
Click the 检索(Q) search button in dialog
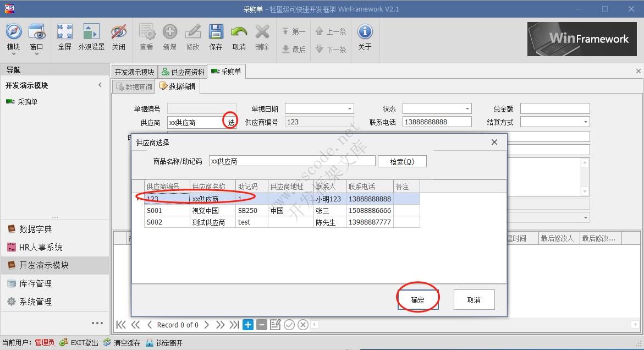(x=402, y=161)
